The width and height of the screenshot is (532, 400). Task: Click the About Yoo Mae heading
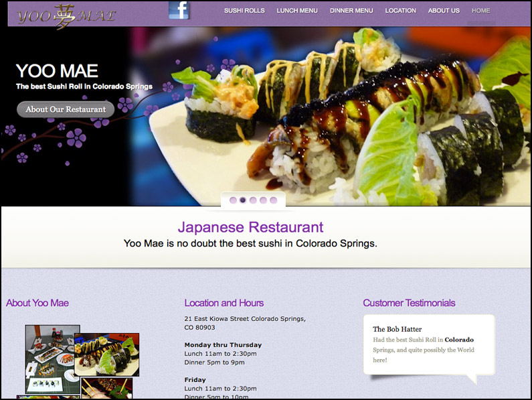click(x=37, y=303)
